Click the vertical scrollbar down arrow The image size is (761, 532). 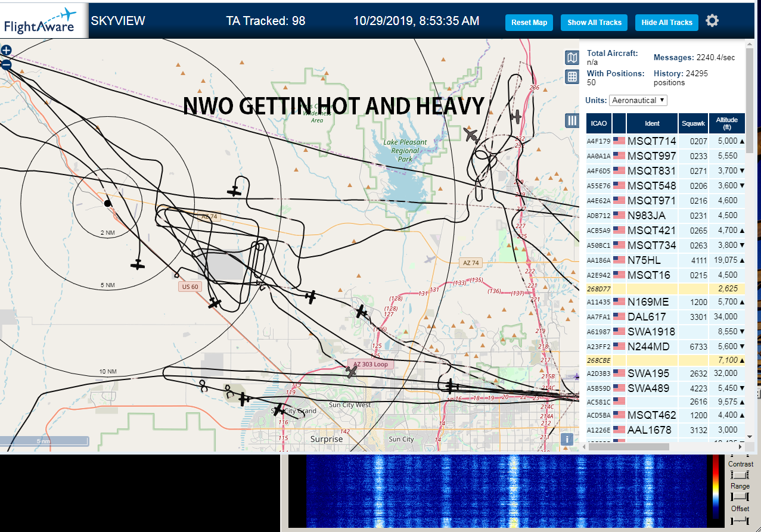coord(750,438)
